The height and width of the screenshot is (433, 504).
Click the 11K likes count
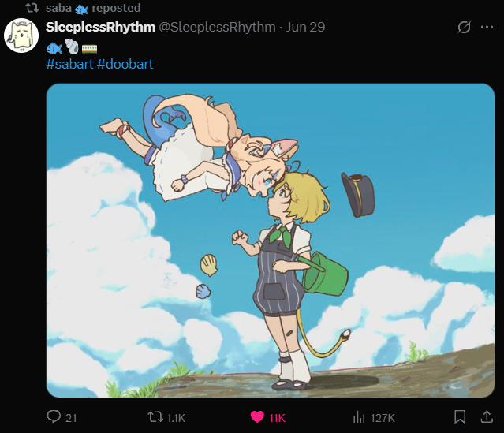[277, 418]
